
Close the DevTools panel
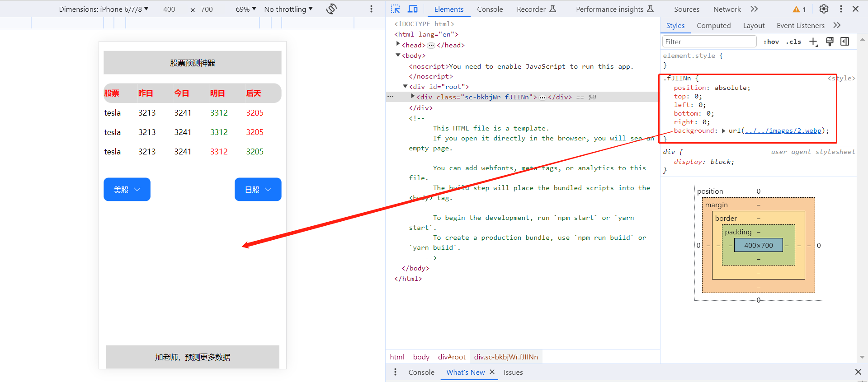[x=856, y=9]
